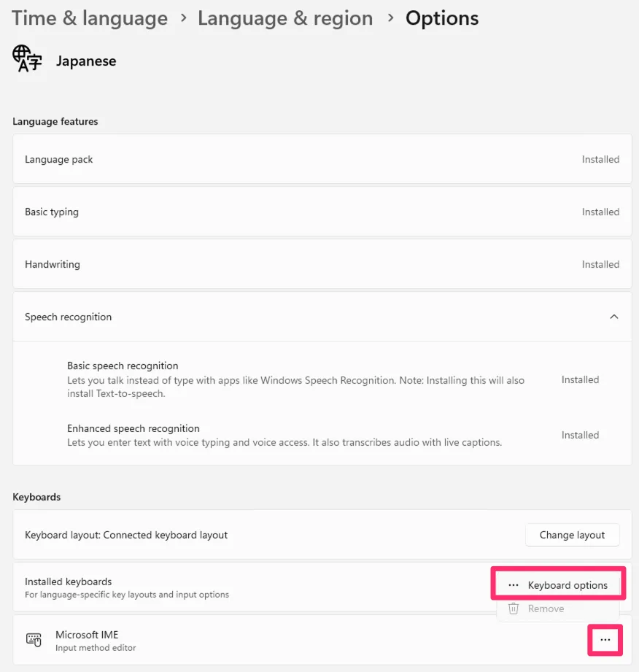Screen dimensions: 639x672
Task: Click the Speech recognition row label
Action: [x=69, y=317]
